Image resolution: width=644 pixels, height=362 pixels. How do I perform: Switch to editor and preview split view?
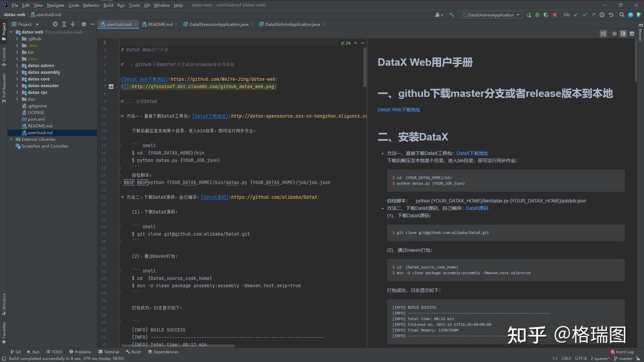click(623, 34)
